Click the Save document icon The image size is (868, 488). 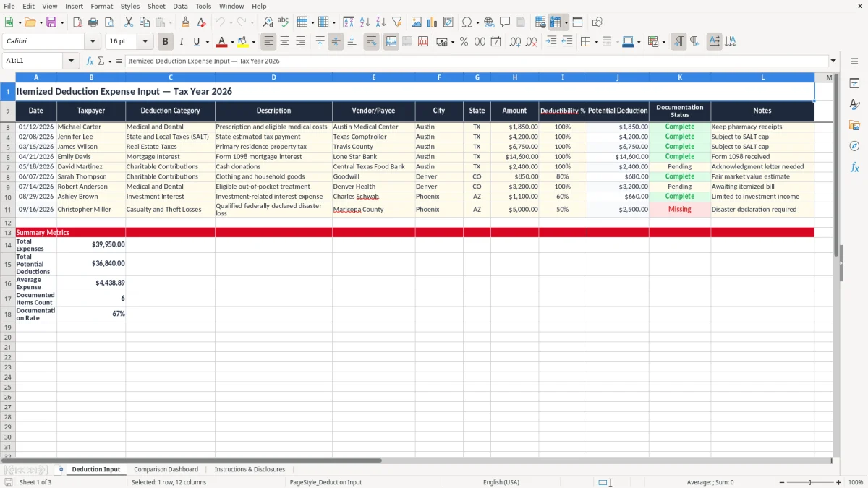click(51, 22)
